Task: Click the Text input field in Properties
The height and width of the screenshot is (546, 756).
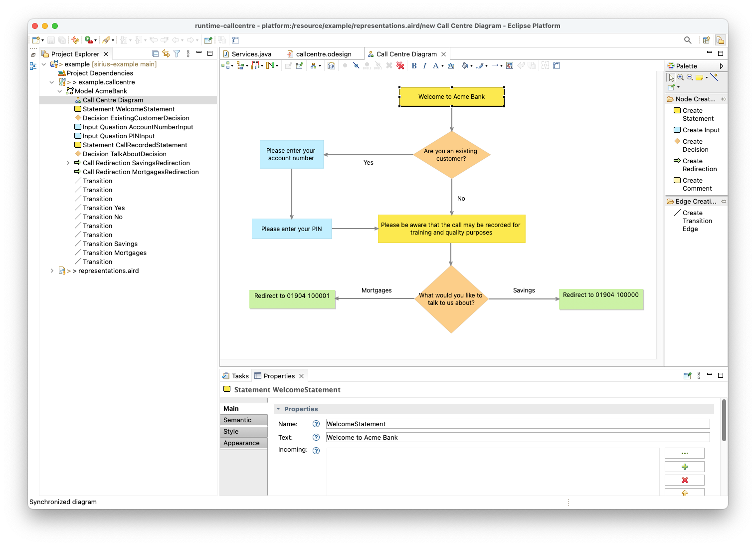Action: click(517, 438)
